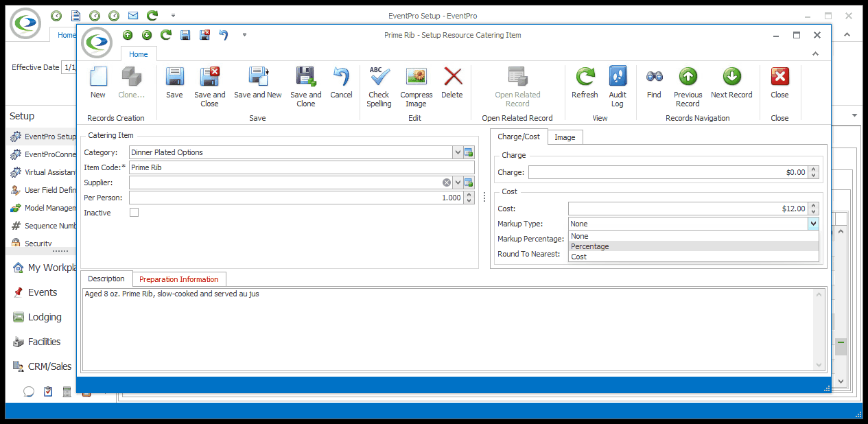Click into the Description text area
This screenshot has width=868, height=424.
pyautogui.click(x=448, y=329)
